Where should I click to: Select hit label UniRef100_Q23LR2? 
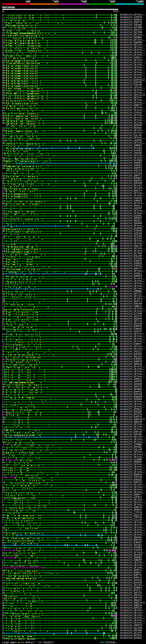point(131,238)
